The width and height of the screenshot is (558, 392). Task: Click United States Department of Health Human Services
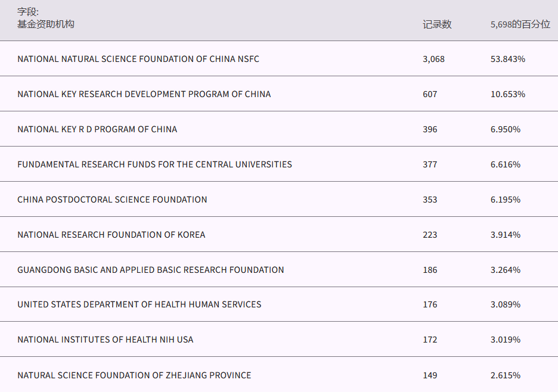[x=139, y=304]
